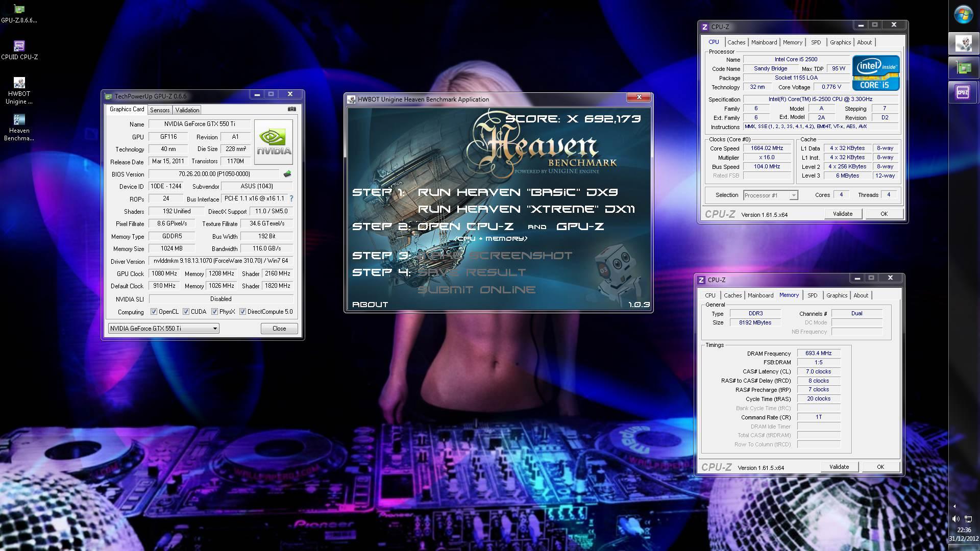Select Graphics Card tab in GPU-Z
Image resolution: width=980 pixels, height=551 pixels.
point(127,109)
